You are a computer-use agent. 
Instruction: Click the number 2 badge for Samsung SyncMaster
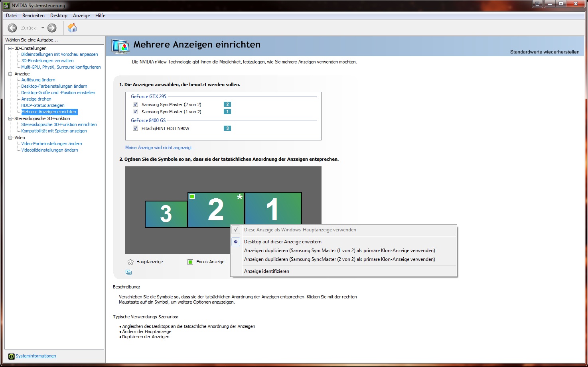(x=227, y=105)
